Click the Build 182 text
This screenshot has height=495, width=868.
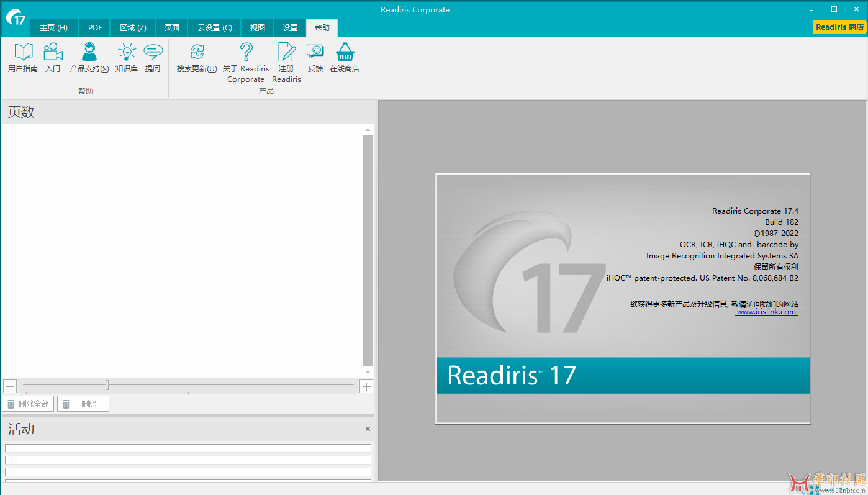pos(782,222)
